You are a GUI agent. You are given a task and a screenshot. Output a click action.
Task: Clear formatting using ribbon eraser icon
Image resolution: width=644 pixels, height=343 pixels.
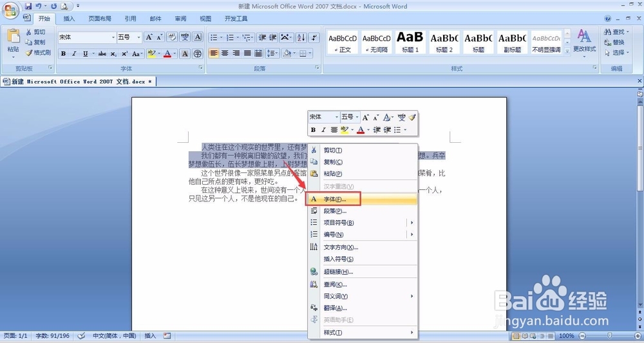172,37
